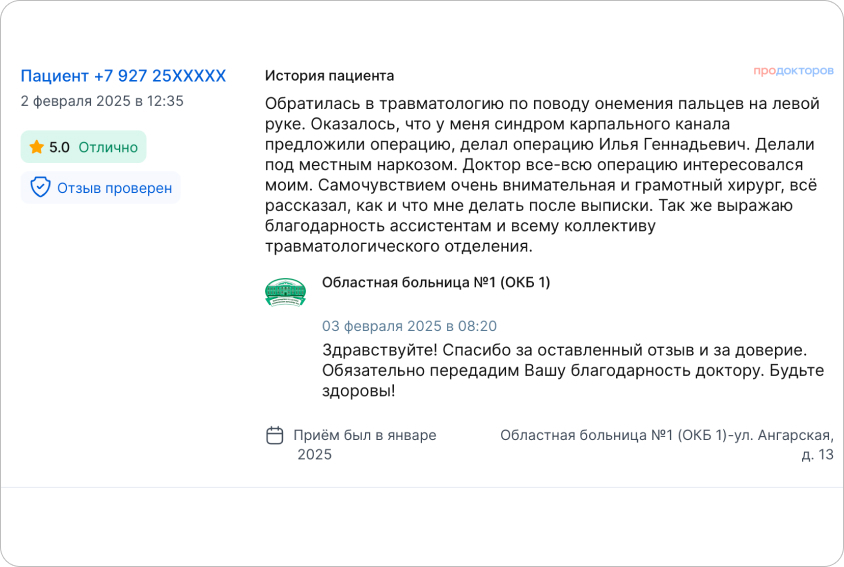Click the hospital's reply message text
The image size is (844, 567).
coord(573,370)
